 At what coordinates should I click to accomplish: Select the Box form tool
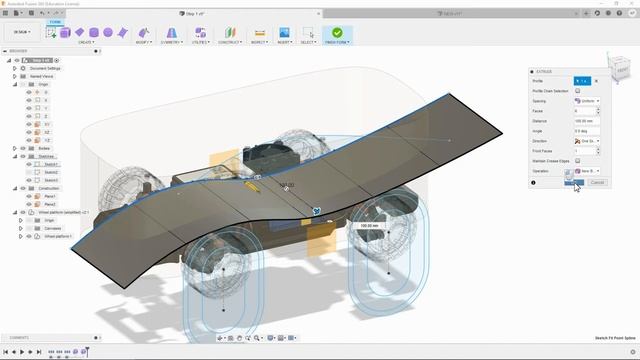tap(65, 33)
